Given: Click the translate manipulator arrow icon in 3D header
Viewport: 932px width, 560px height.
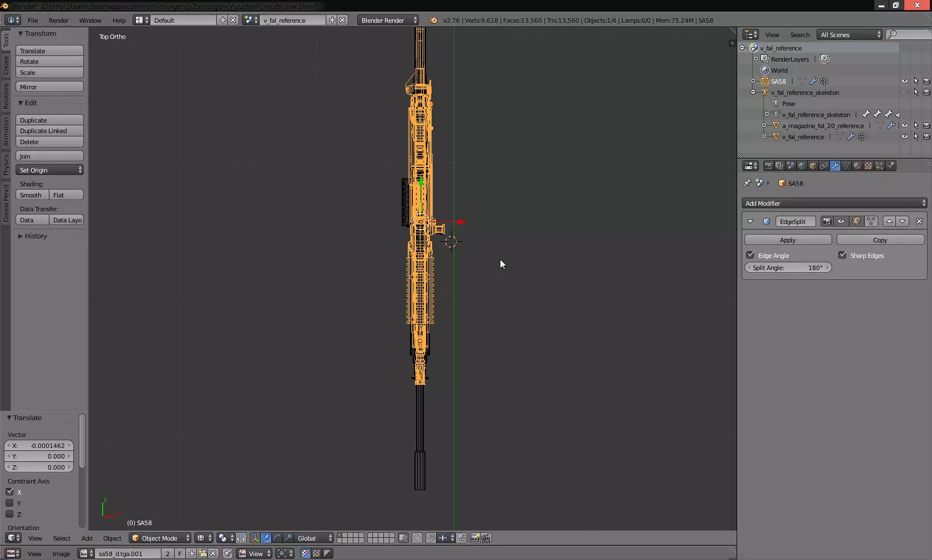Looking at the screenshot, I should click(266, 538).
